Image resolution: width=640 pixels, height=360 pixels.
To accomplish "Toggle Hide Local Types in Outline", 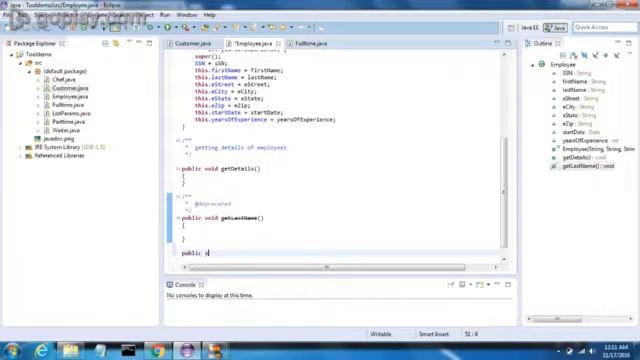I will coord(617,55).
